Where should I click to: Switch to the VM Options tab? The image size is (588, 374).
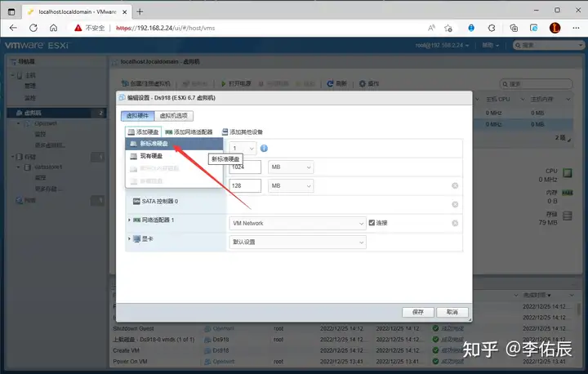pos(174,115)
